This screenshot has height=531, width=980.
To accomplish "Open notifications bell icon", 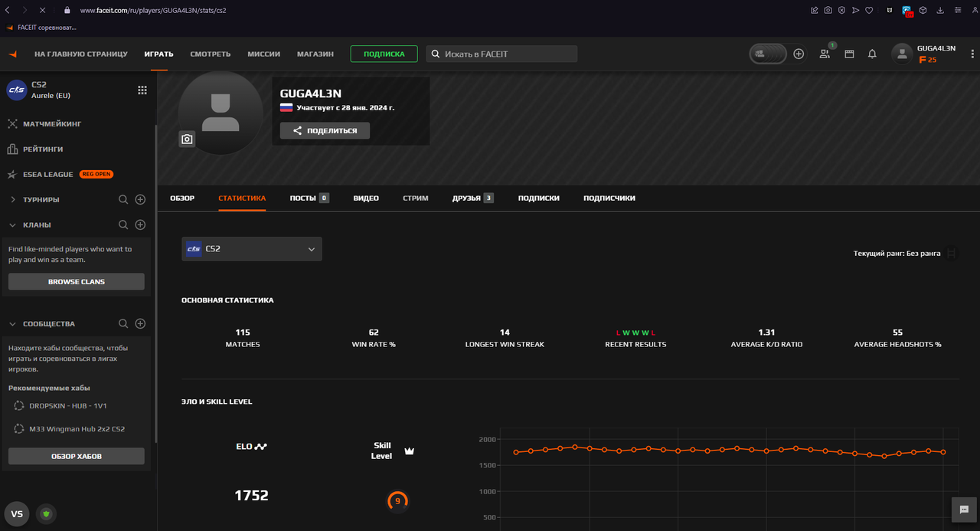I will (872, 54).
